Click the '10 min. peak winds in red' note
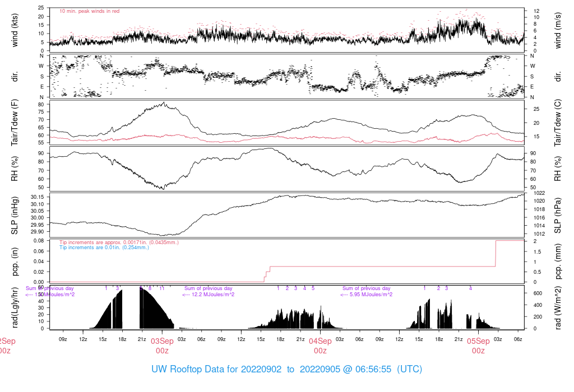Screen dimensions: 574x392 pos(89,11)
